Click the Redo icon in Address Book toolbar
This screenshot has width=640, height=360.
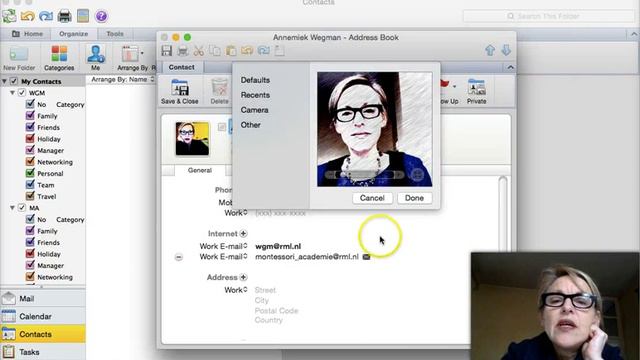(263, 51)
